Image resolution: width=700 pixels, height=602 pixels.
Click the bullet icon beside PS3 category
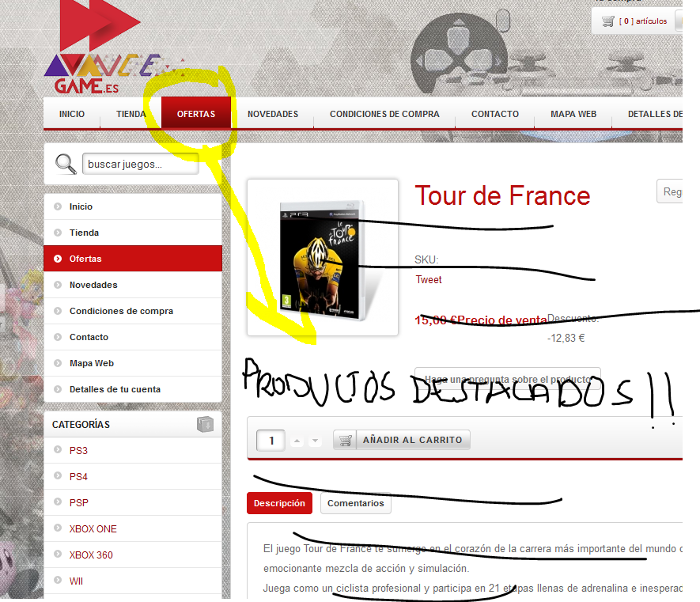[x=58, y=449]
